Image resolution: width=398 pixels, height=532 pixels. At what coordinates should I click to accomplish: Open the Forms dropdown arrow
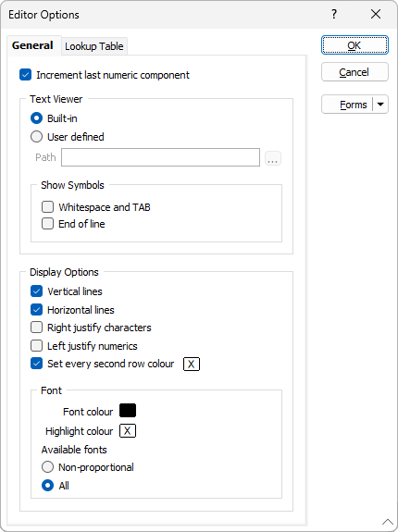[380, 105]
